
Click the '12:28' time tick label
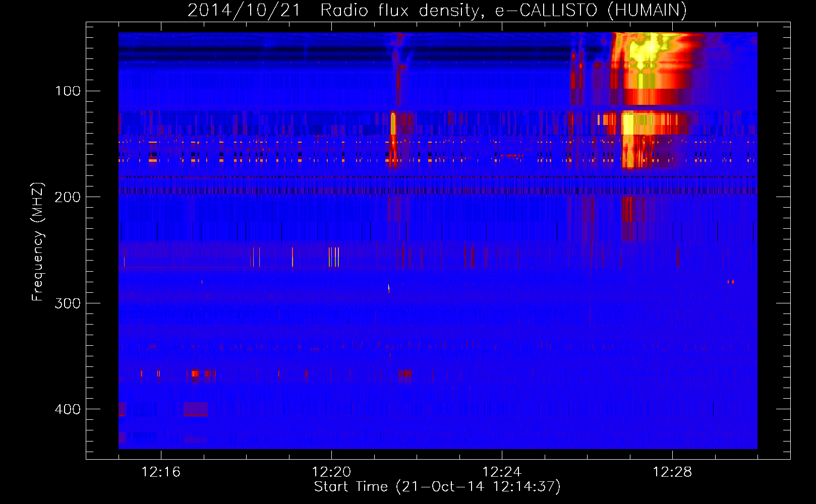pyautogui.click(x=672, y=472)
